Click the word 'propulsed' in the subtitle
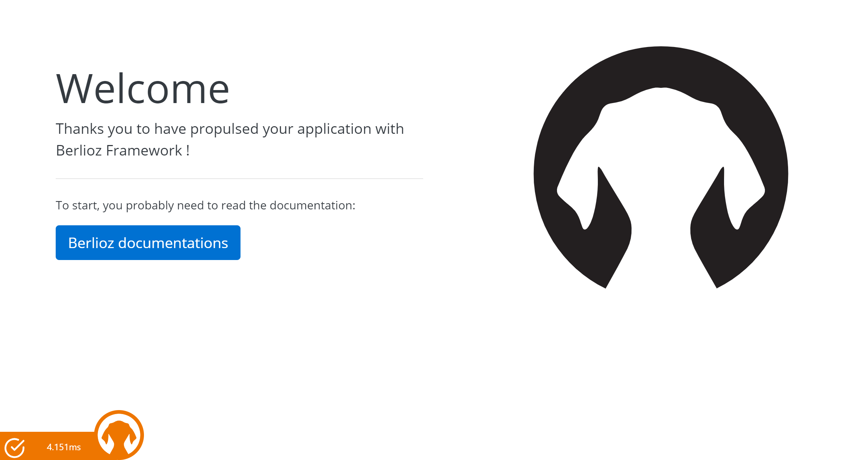This screenshot has width=868, height=460. pyautogui.click(x=224, y=129)
